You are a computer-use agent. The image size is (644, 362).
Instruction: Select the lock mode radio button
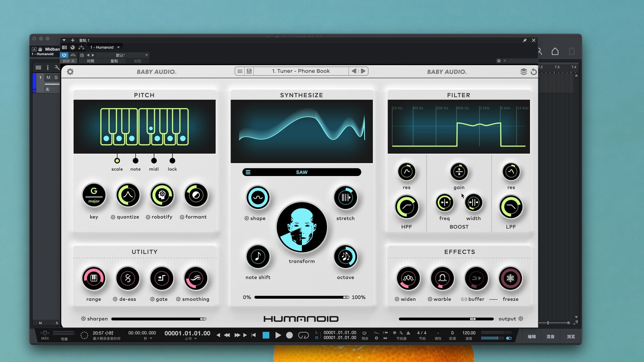pos(172,161)
